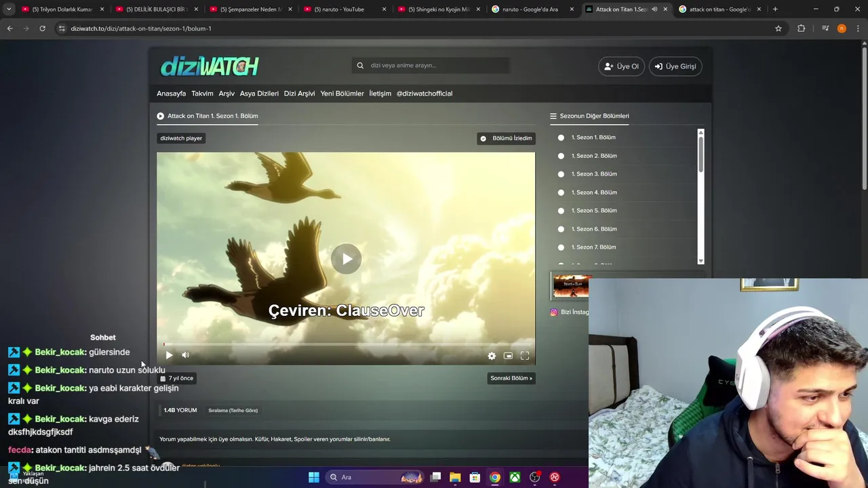This screenshot has width=868, height=488.
Task: Open the Bizi Instagram link
Action: click(x=570, y=312)
